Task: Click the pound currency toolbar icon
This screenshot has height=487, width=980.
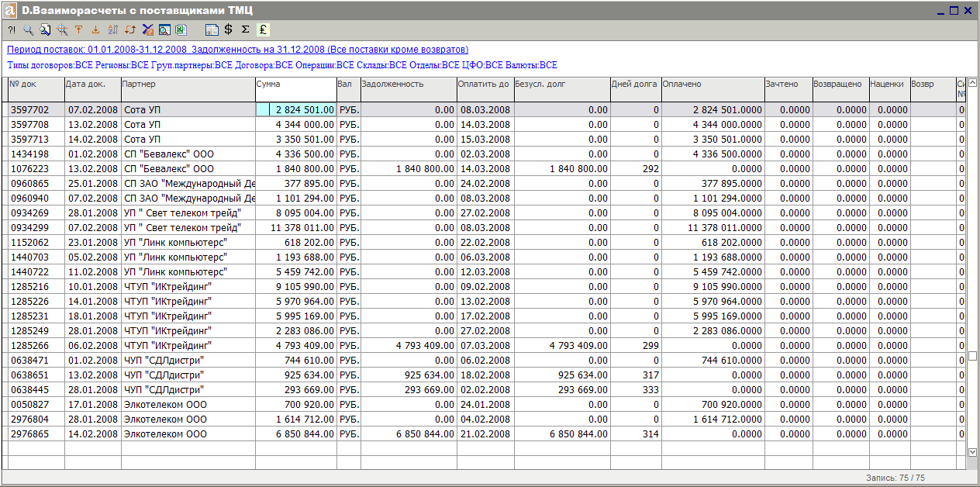Action: point(263,29)
